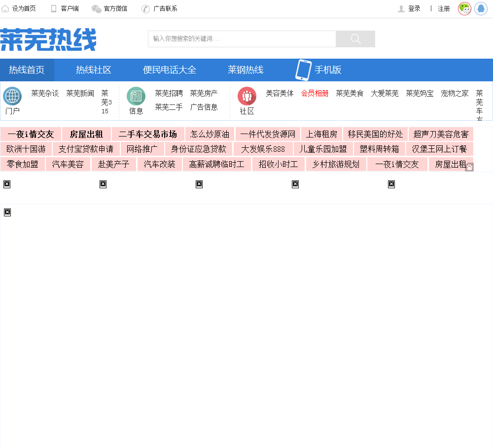Image resolution: width=493 pixels, height=448 pixels.
Task: Click the red people 社区 icon
Action: point(247,96)
